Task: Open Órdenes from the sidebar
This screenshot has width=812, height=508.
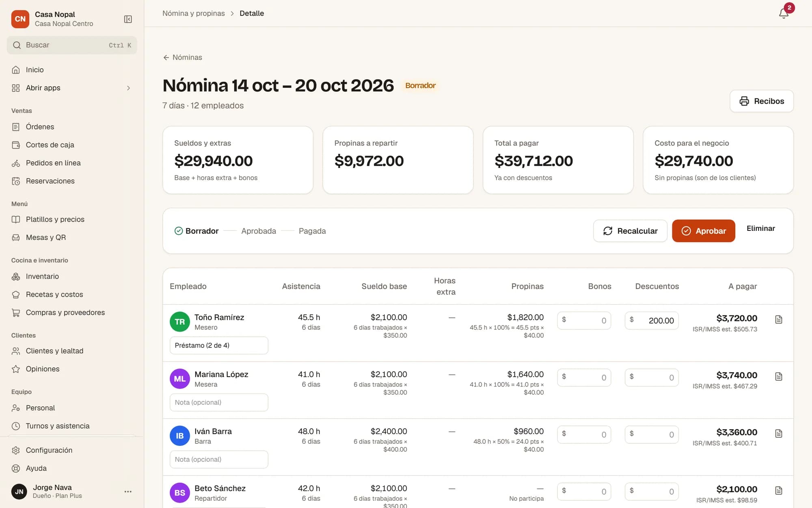Action: 72,127
